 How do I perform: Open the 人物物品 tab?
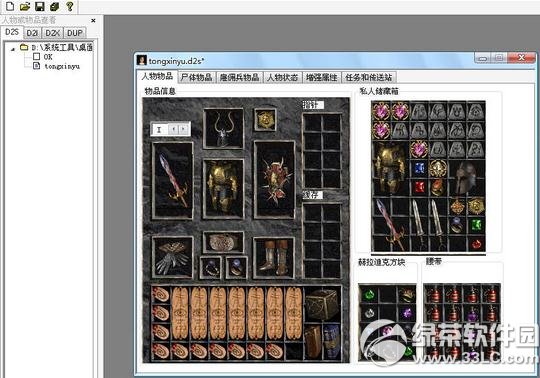[157, 76]
